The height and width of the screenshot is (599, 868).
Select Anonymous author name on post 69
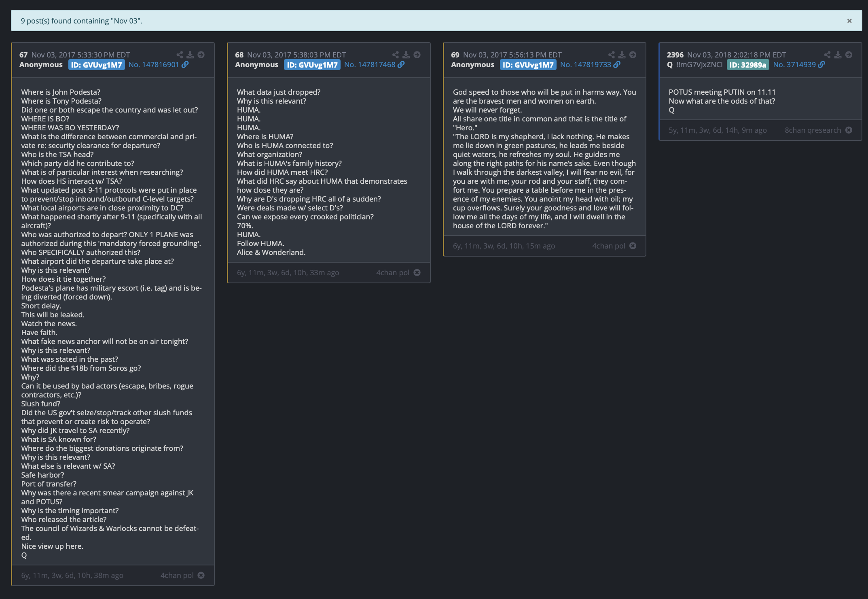472,65
